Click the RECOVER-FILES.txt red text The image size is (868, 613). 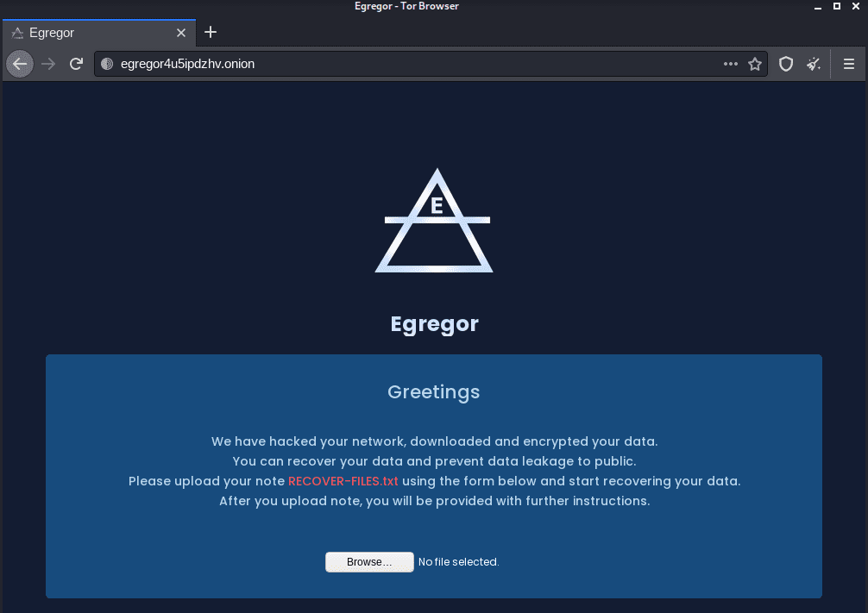(x=343, y=481)
